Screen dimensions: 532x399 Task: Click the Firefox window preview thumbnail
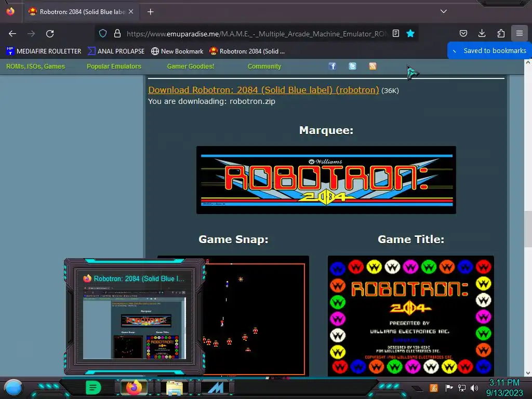click(x=135, y=322)
